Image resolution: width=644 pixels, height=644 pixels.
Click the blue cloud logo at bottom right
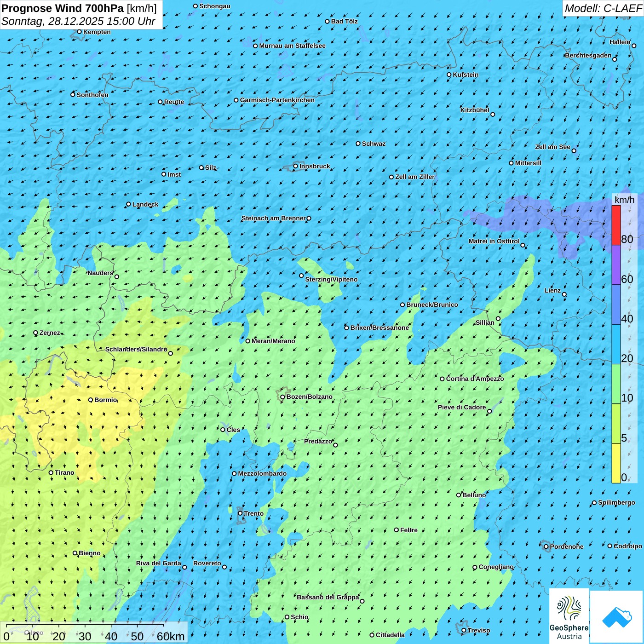pyautogui.click(x=616, y=616)
